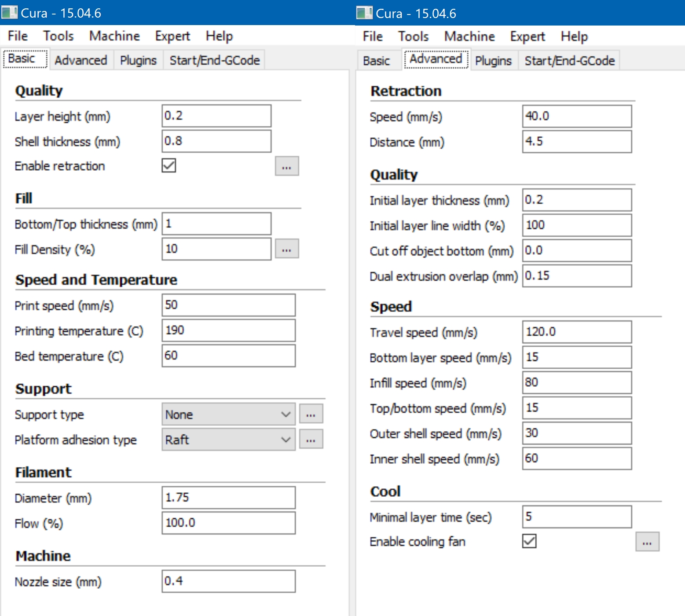Open Platform adhesion type settings button

click(x=311, y=439)
